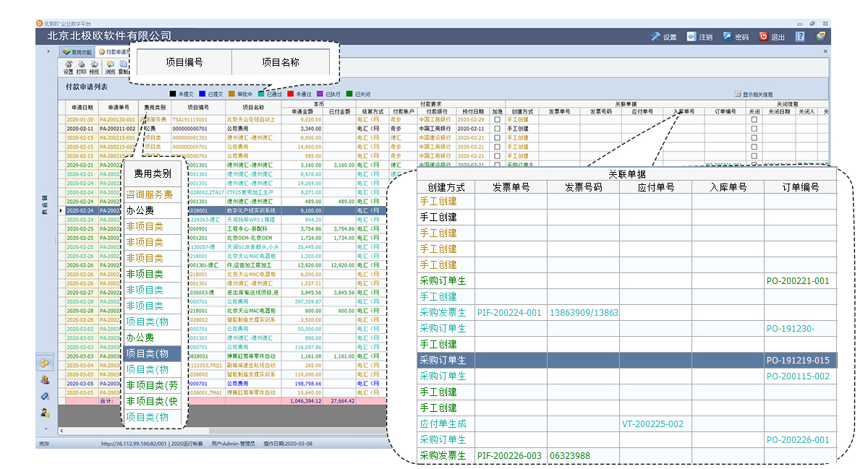The image size is (868, 469).
Task: Click the globe icon in the top bar
Action: [x=820, y=36]
